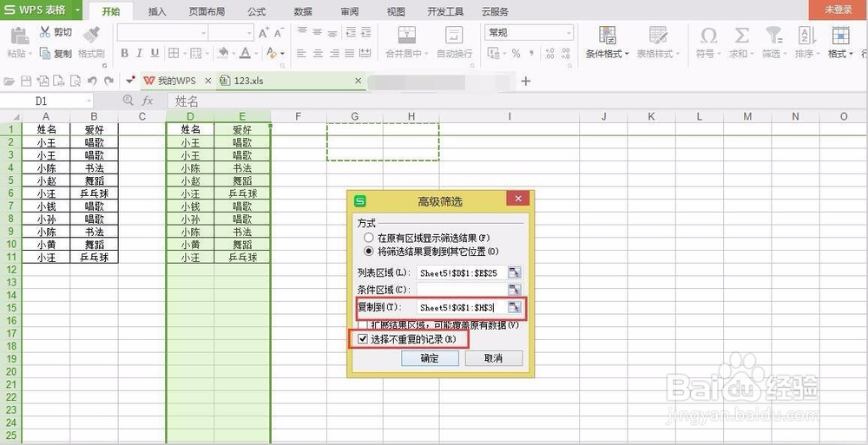
Task: Align text right in cell
Action: (x=334, y=54)
